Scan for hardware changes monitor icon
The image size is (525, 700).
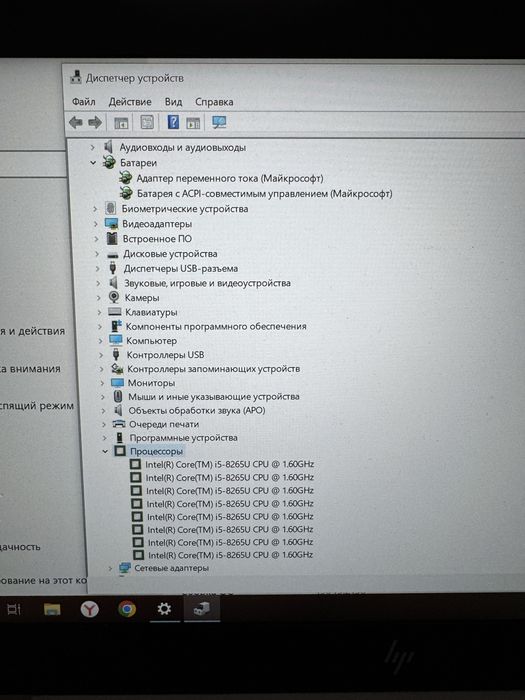[x=219, y=122]
